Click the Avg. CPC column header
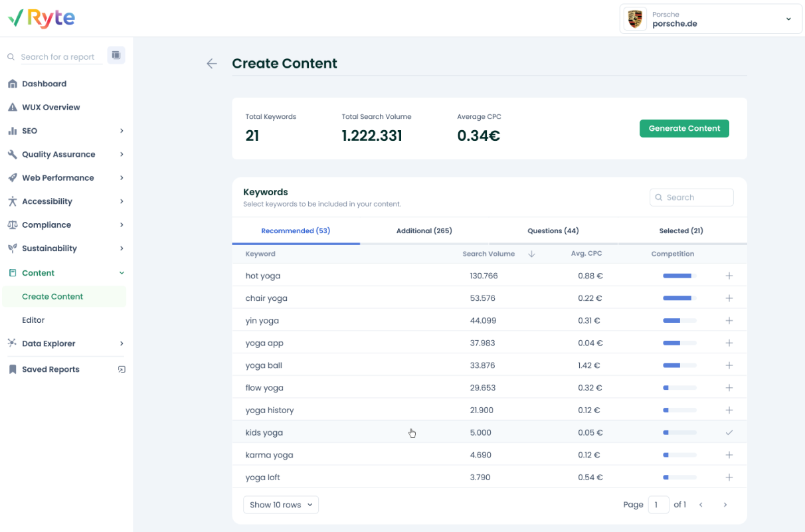The width and height of the screenshot is (805, 532). (586, 254)
